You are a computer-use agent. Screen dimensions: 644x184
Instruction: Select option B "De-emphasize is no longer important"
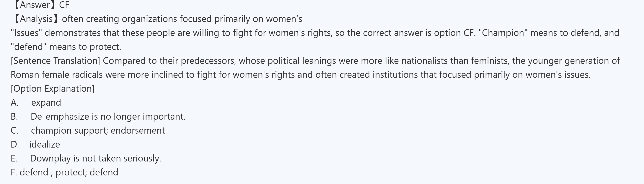click(108, 117)
